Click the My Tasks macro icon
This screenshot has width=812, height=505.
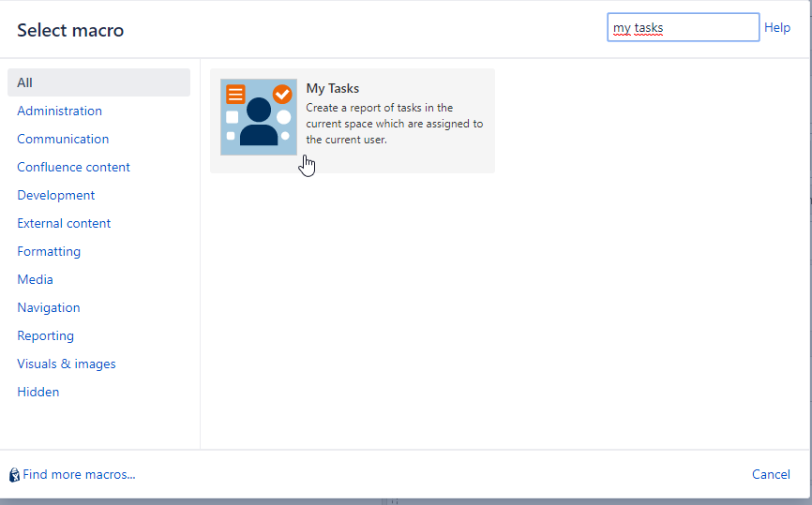(x=258, y=117)
